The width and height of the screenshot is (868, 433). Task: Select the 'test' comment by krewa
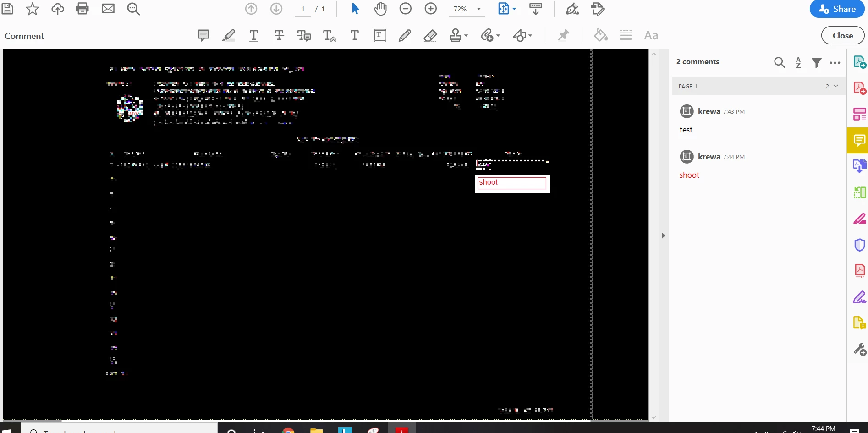tap(758, 120)
